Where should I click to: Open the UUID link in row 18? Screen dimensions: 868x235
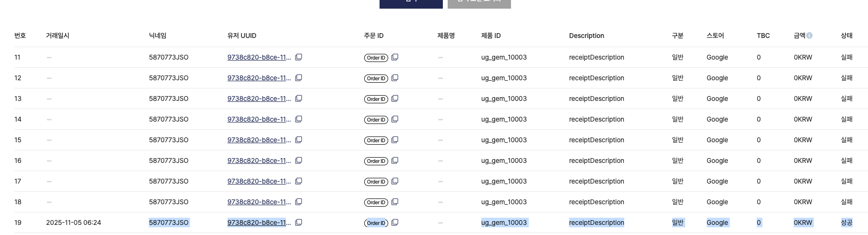(259, 202)
